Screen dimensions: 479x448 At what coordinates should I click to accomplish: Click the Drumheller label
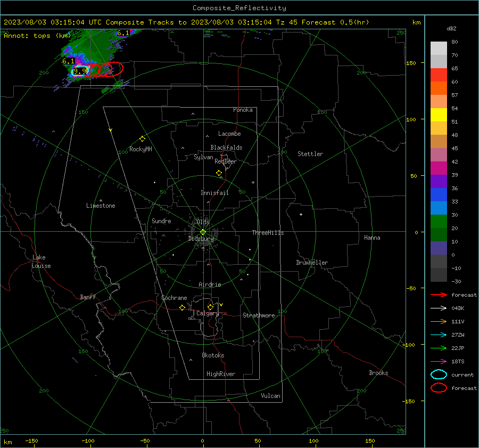(x=312, y=263)
